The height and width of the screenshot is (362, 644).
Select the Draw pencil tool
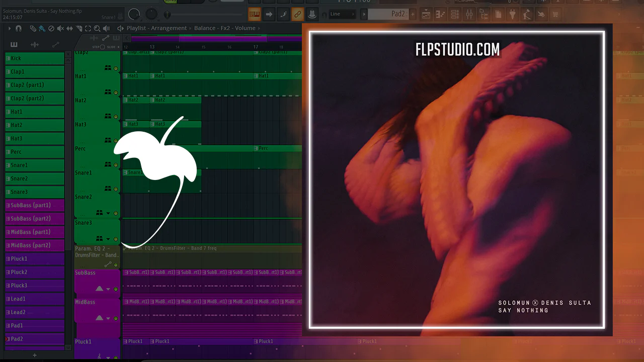pyautogui.click(x=33, y=29)
